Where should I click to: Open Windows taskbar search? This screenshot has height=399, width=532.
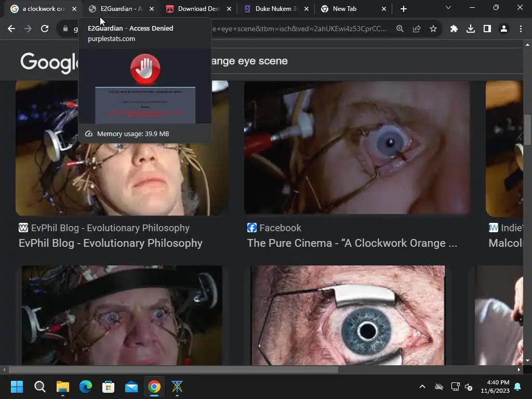pyautogui.click(x=40, y=387)
